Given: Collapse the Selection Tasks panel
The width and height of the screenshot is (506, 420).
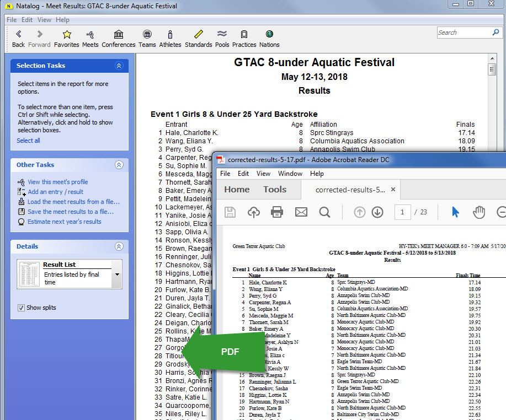Looking at the screenshot, I should pyautogui.click(x=119, y=66).
